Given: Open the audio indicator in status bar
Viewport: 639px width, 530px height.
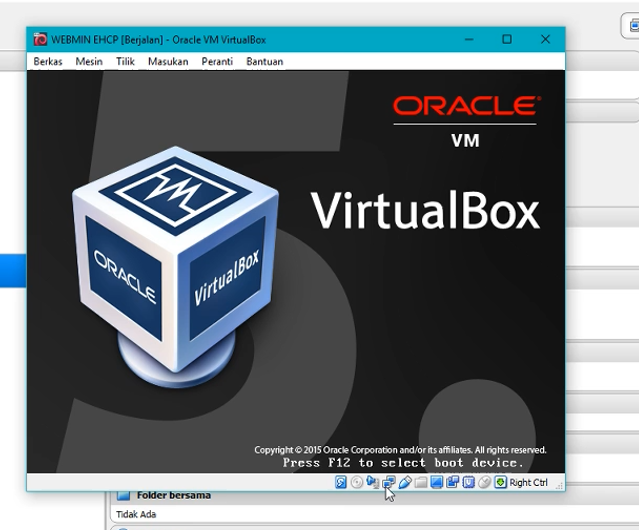Looking at the screenshot, I should point(373,482).
